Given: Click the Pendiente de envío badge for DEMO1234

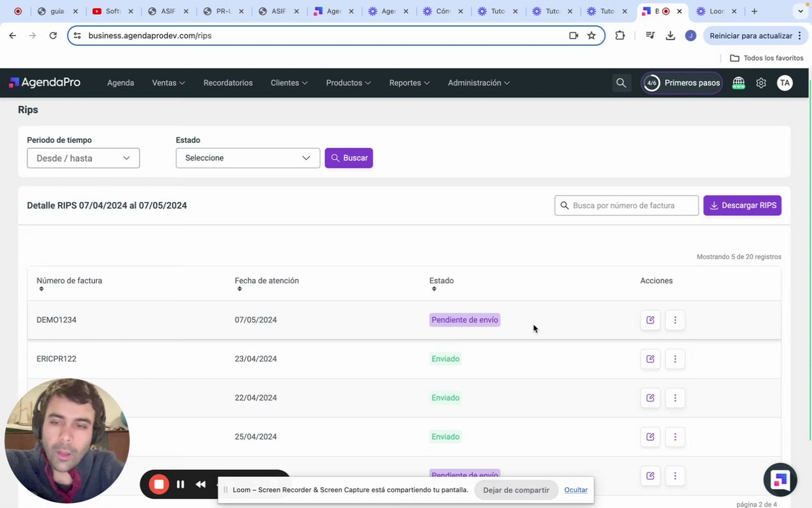Looking at the screenshot, I should pos(465,320).
